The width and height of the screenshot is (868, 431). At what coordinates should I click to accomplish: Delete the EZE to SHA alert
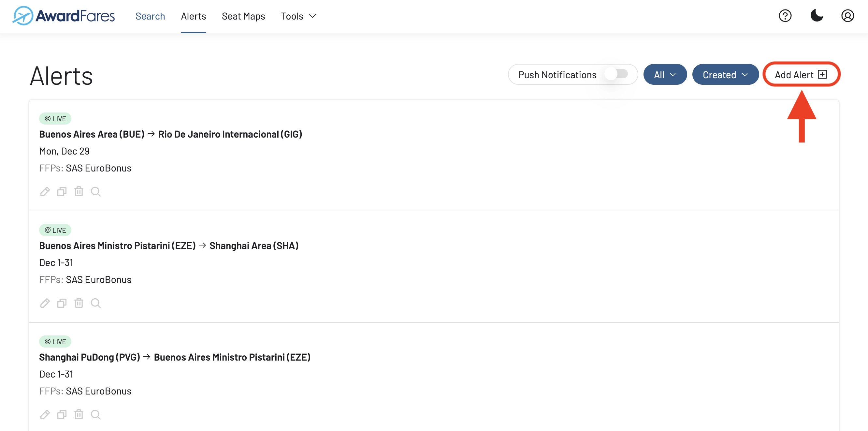(x=79, y=303)
